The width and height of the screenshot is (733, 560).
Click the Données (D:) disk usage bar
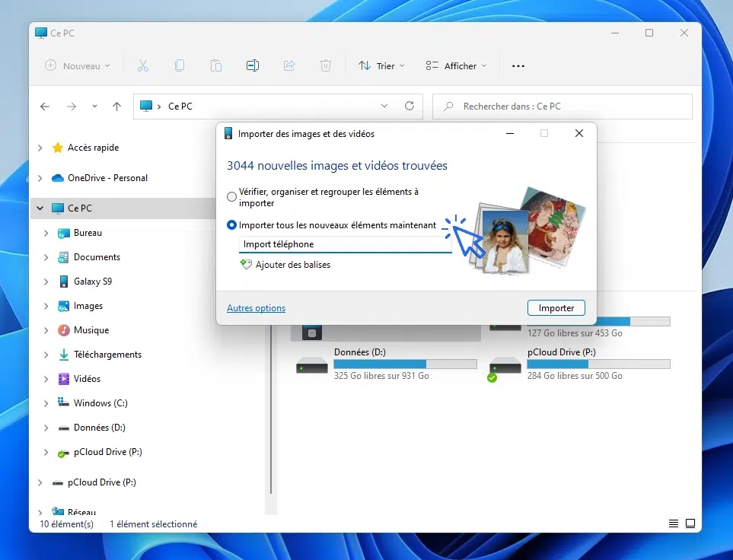(x=405, y=363)
